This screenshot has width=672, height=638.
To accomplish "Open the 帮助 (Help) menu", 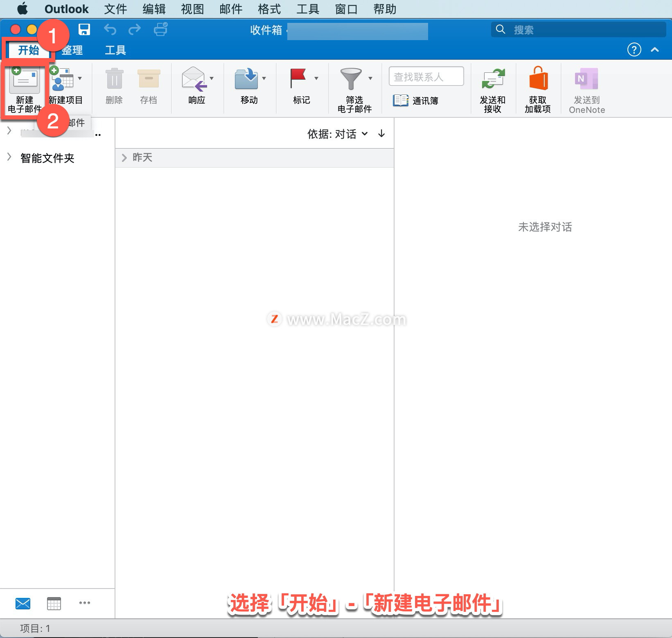I will [x=385, y=9].
